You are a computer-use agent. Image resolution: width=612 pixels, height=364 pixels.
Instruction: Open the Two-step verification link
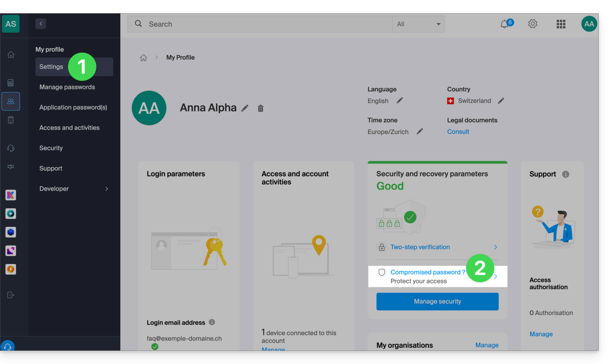(420, 247)
